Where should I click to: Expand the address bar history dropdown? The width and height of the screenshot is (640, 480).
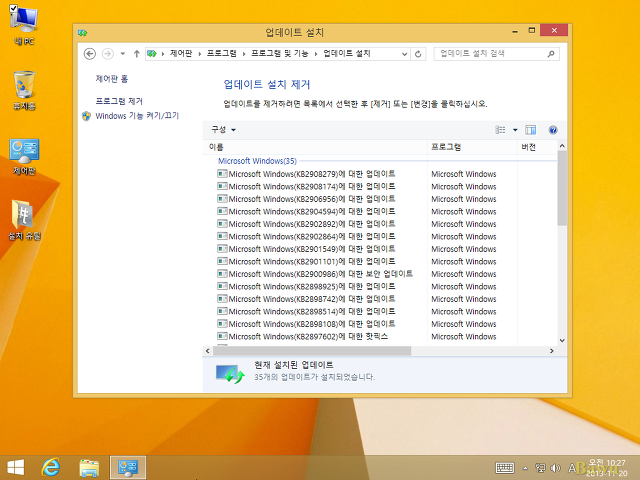coord(404,54)
